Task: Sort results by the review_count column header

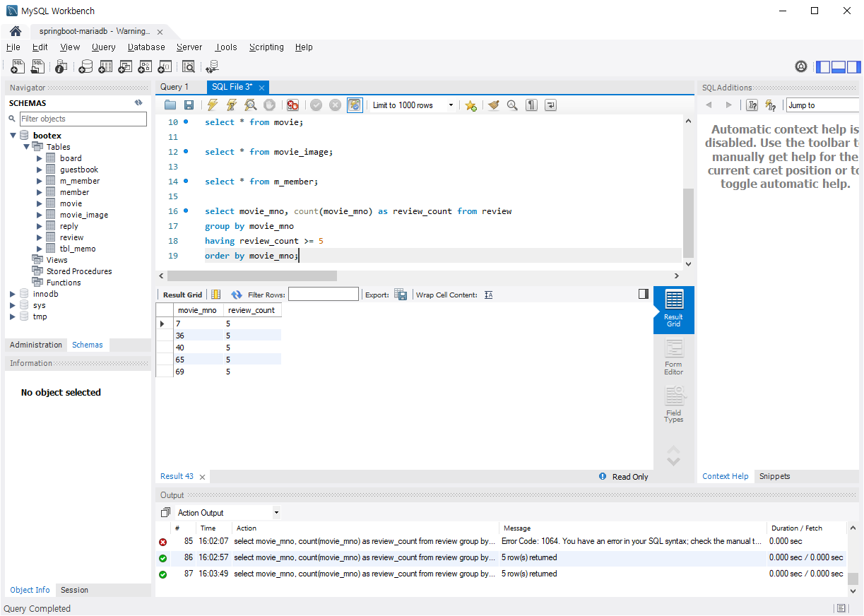Action: pos(251,310)
